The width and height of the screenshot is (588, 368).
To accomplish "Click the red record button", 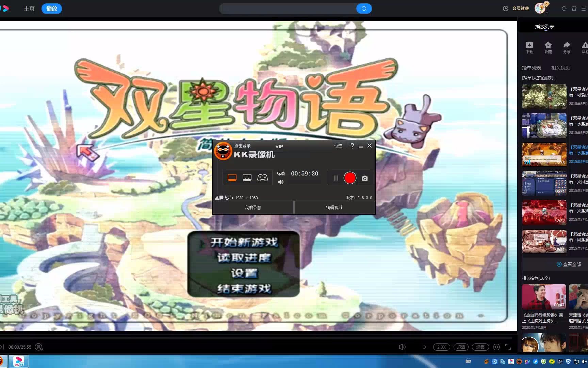I will [350, 178].
